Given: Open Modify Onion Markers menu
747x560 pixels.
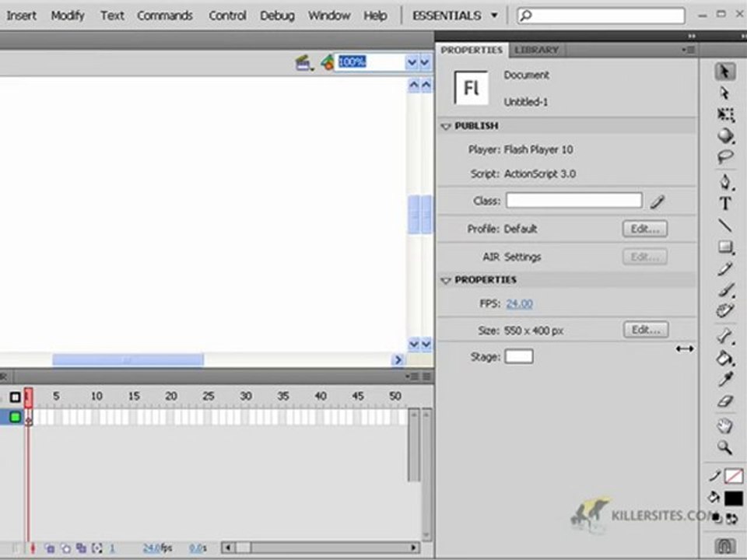Looking at the screenshot, I should (97, 548).
